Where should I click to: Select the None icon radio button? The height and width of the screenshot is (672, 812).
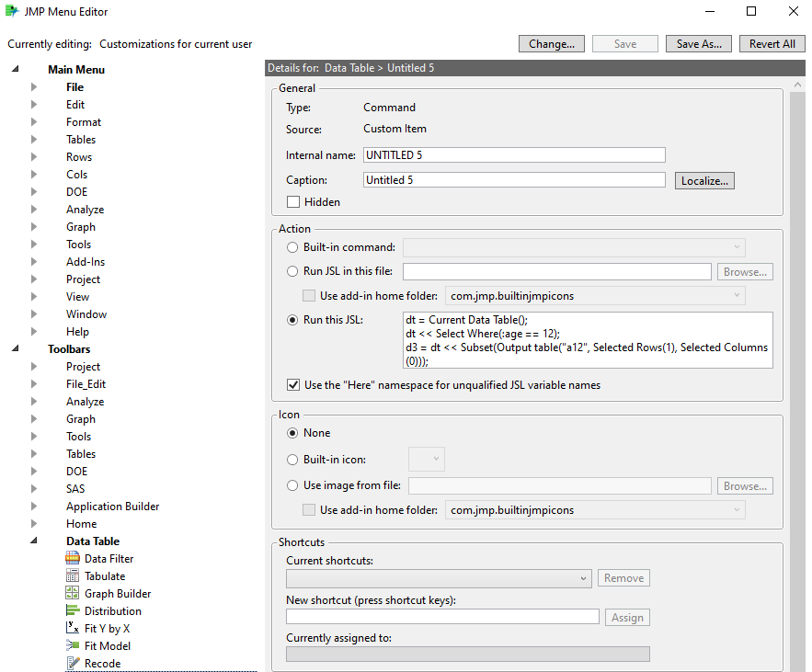(292, 433)
